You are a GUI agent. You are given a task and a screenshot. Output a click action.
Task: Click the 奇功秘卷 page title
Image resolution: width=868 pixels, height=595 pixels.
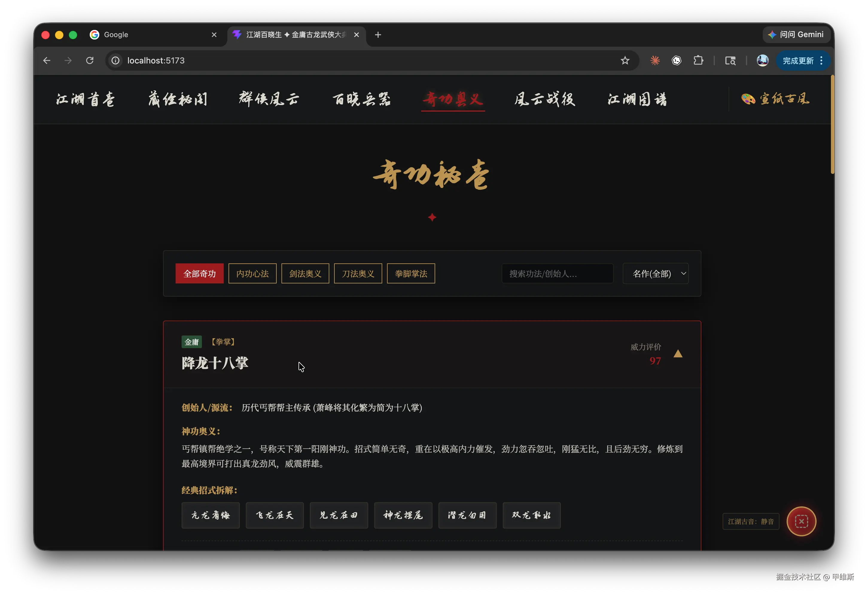(x=432, y=175)
